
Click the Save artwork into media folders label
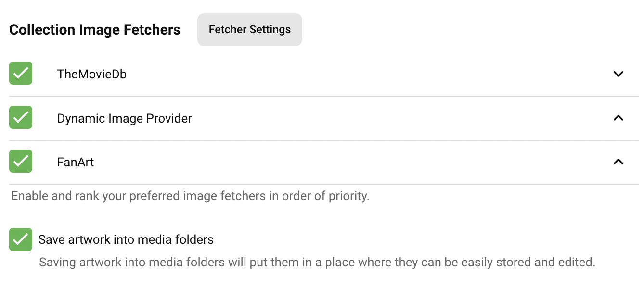coord(126,239)
